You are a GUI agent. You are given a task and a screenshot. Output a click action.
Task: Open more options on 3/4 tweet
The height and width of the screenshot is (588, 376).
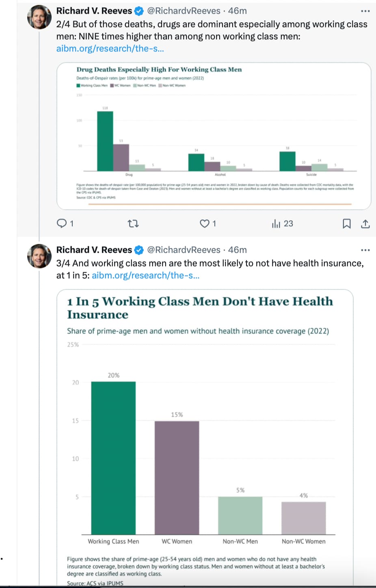[x=365, y=250]
